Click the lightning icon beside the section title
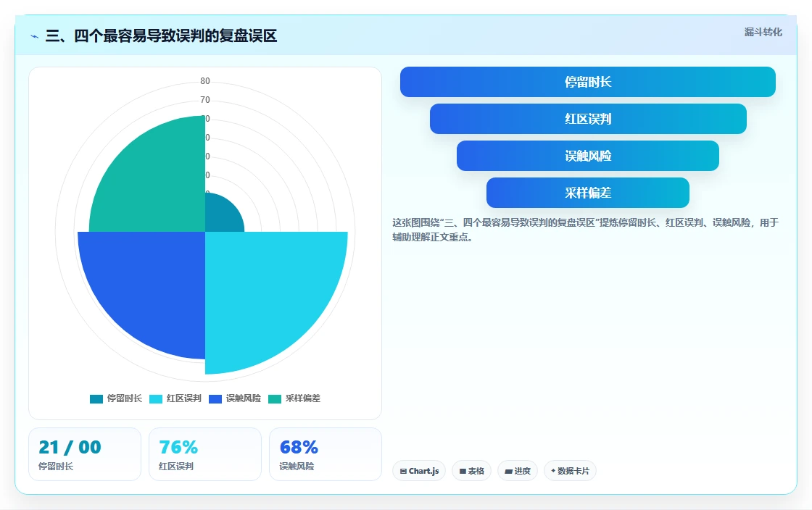Screen dimensions: 812x510 (35, 36)
